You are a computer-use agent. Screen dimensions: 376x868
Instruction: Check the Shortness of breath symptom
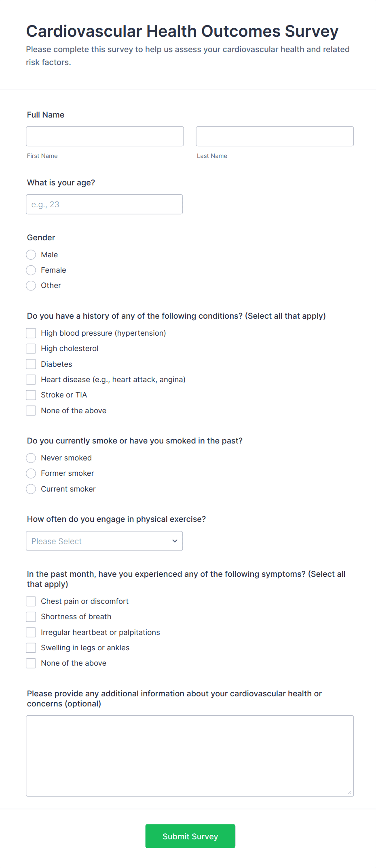31,616
